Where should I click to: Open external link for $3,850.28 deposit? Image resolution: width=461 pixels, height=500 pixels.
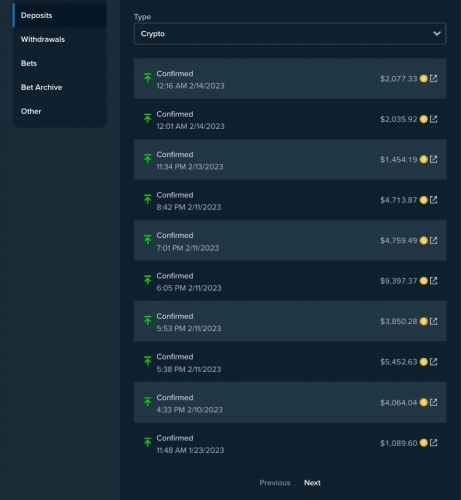coord(433,321)
